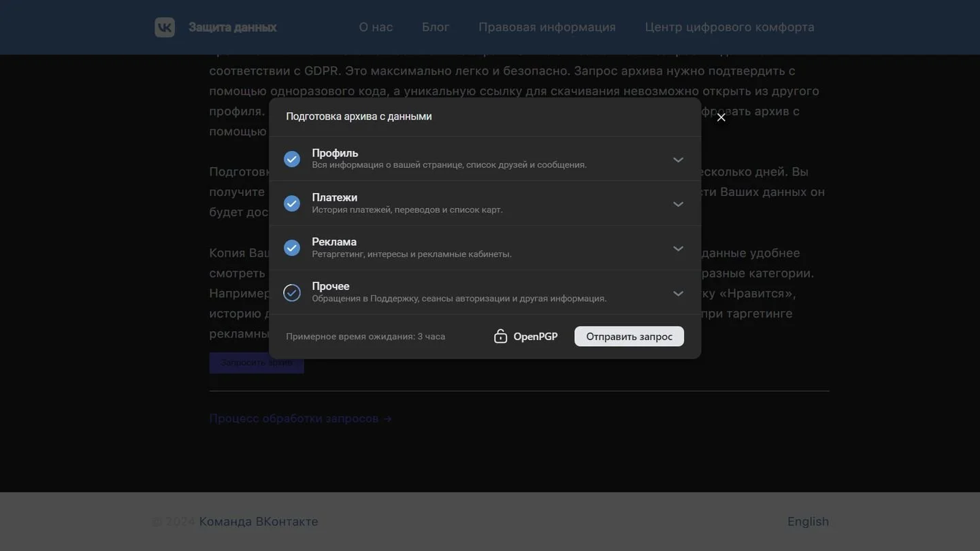Viewport: 980px width, 551px height.
Task: Open Центр цифрового комфорта link
Action: 730,27
